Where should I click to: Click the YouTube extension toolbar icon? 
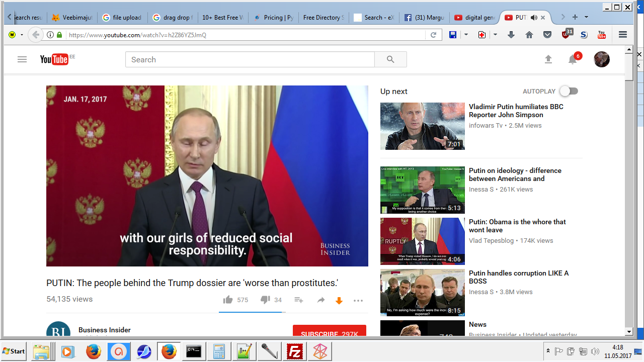(x=602, y=35)
